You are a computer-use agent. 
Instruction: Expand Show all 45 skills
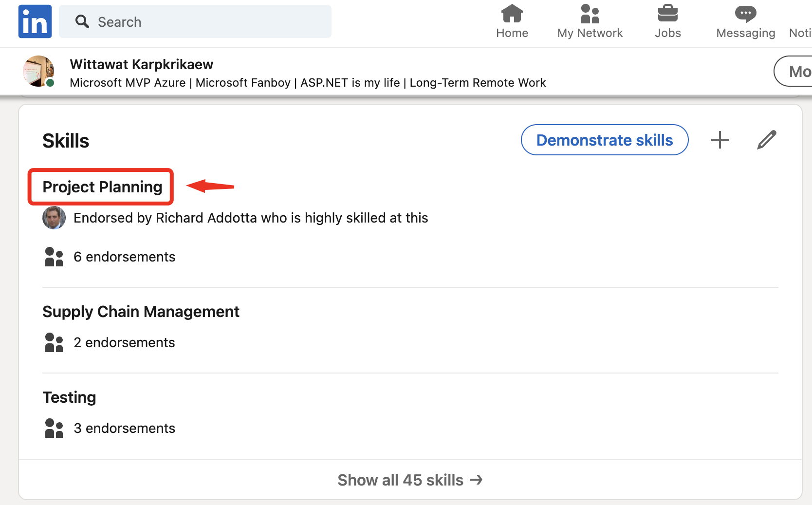coord(410,480)
